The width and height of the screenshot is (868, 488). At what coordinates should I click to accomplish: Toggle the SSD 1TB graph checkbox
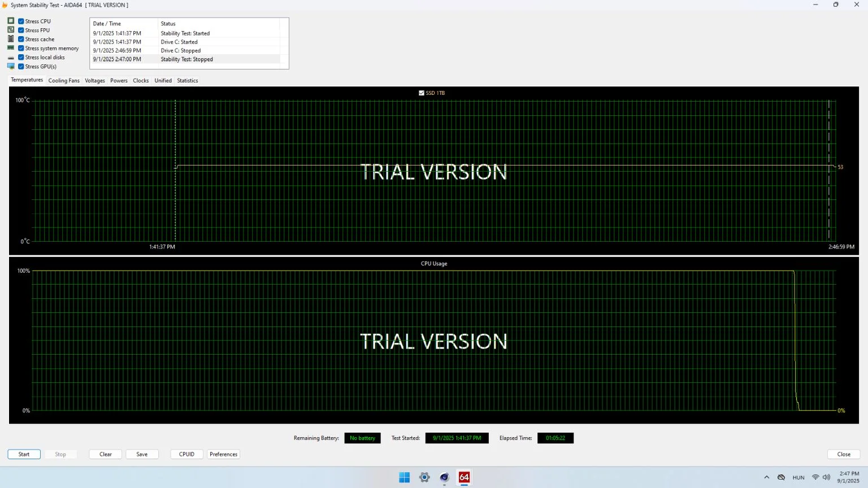(x=422, y=93)
